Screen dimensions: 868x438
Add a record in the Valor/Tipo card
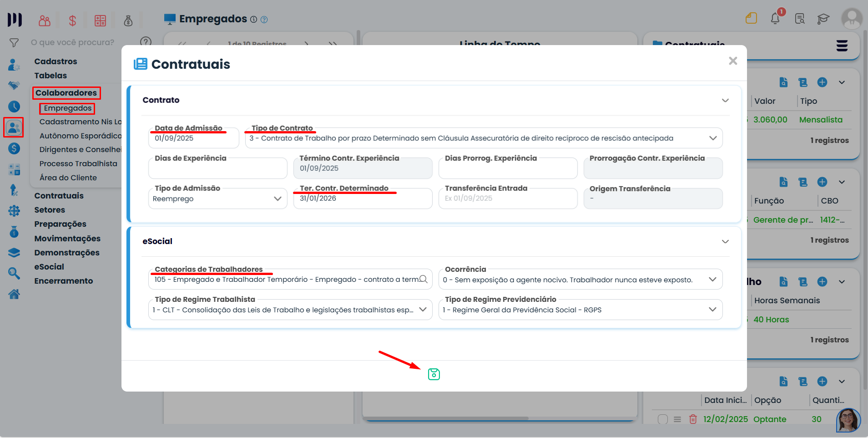click(x=822, y=82)
